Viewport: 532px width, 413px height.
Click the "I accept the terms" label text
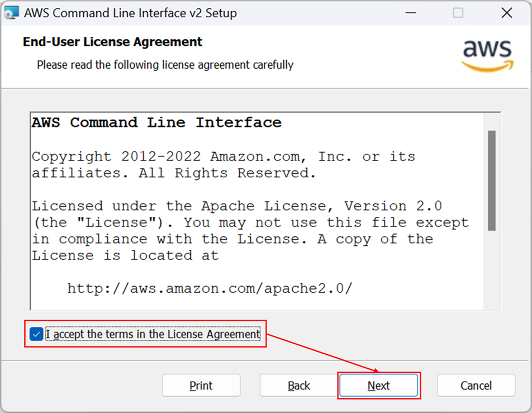click(x=153, y=334)
